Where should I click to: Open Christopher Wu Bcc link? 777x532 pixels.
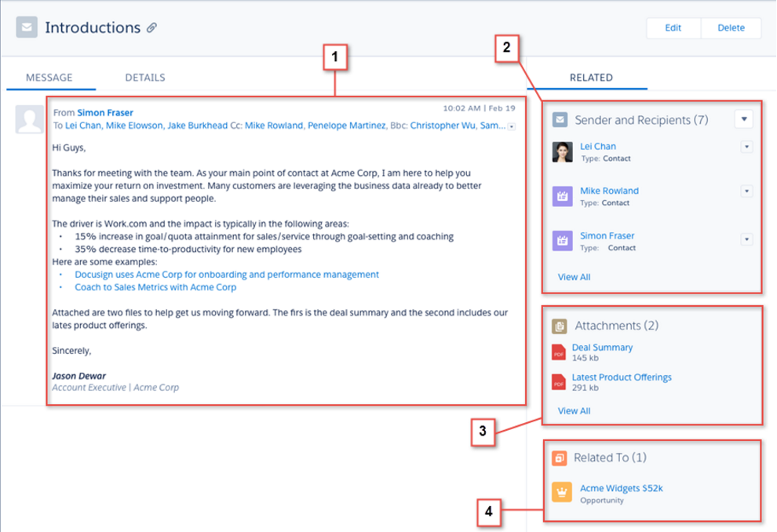coord(443,126)
